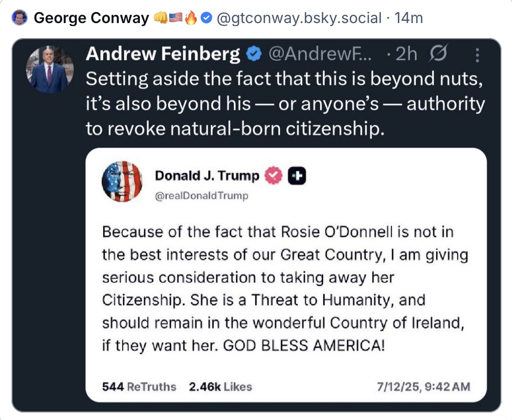Open the George Conway display name link
Image resolution: width=512 pixels, height=420 pixels.
(x=91, y=19)
